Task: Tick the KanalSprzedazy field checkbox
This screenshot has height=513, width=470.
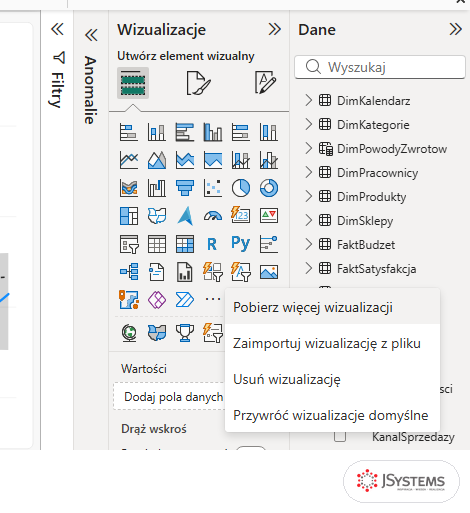Action: pos(340,436)
